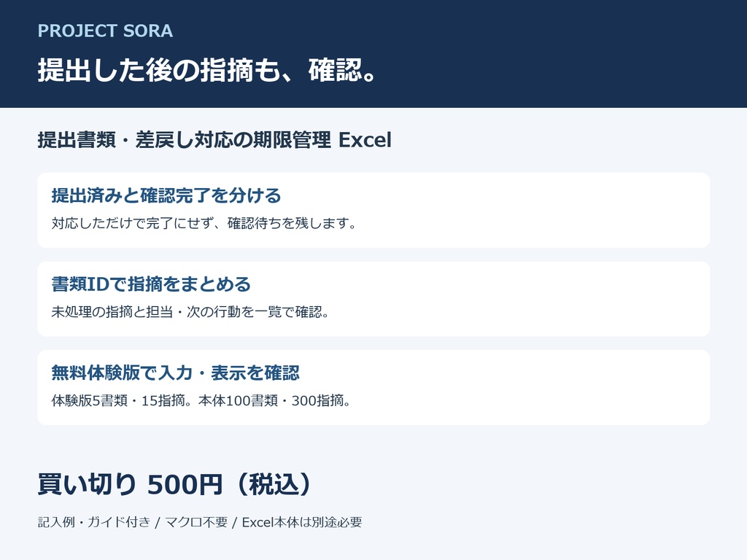Click the text 体験版5書類・15指摘。本体100書類・300指摘。
This screenshot has height=560, width=747.
coord(201,400)
